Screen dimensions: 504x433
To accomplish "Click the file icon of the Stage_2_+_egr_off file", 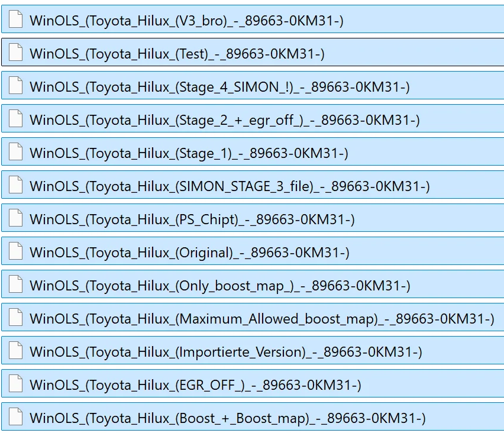I will 15,119.
